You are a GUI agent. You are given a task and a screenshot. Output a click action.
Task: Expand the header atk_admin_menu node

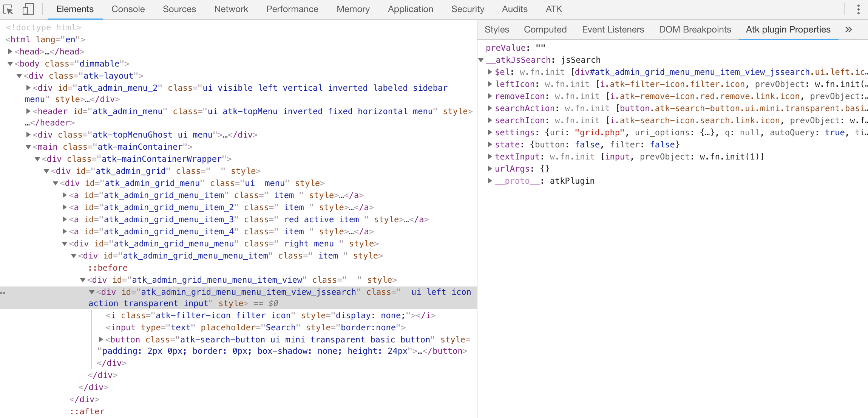pos(28,111)
